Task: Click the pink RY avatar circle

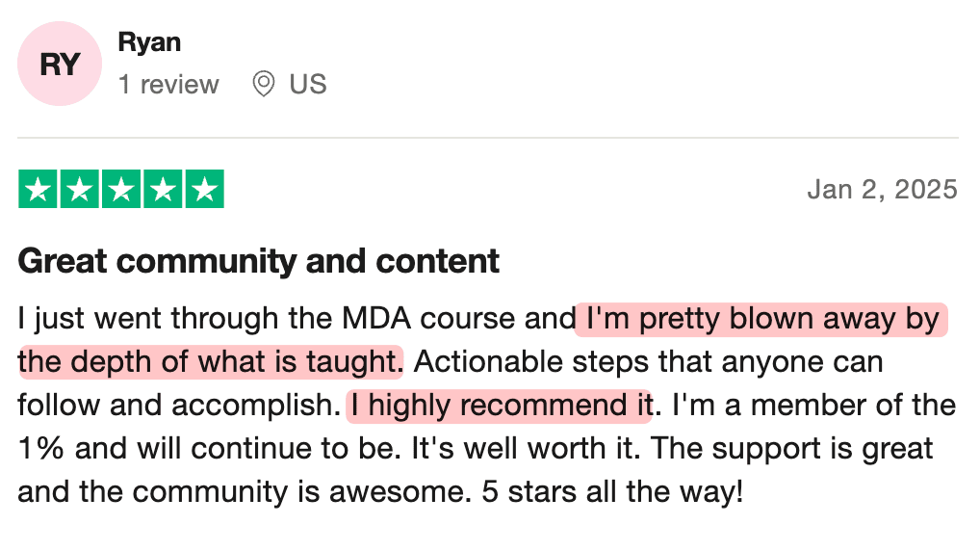Action: (x=59, y=64)
